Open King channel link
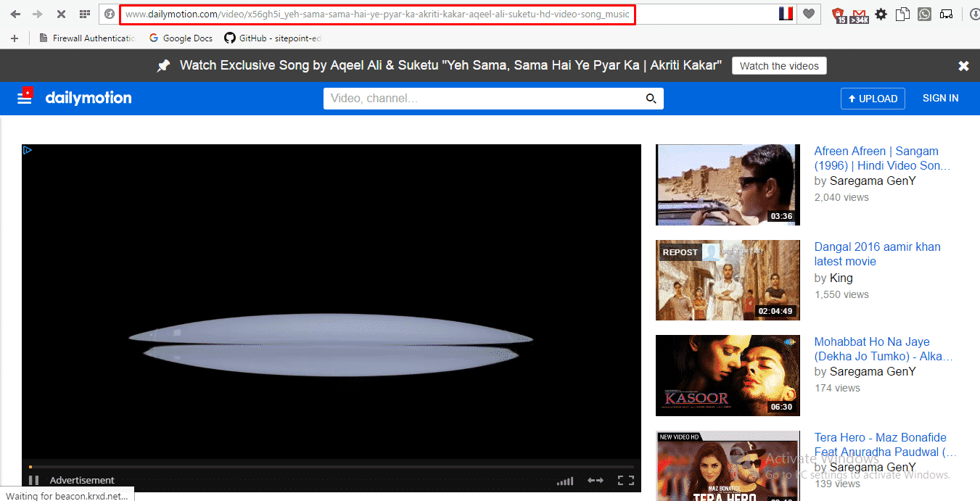 coord(841,278)
